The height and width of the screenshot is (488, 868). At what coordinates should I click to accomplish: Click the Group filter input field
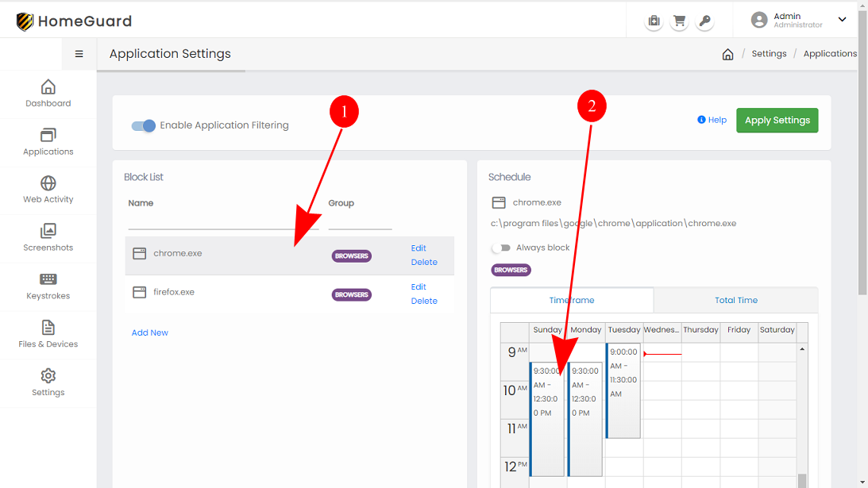(360, 221)
